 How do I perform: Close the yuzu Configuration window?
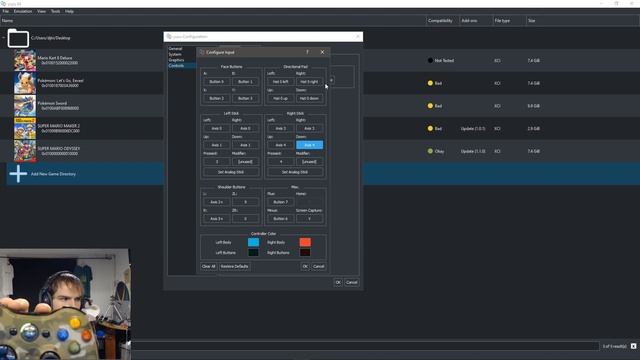pos(358,37)
